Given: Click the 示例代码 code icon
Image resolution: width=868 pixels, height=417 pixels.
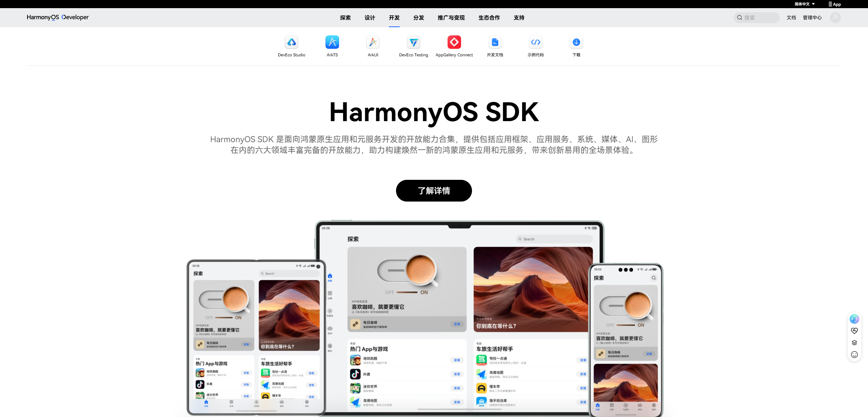Looking at the screenshot, I should pos(535,42).
